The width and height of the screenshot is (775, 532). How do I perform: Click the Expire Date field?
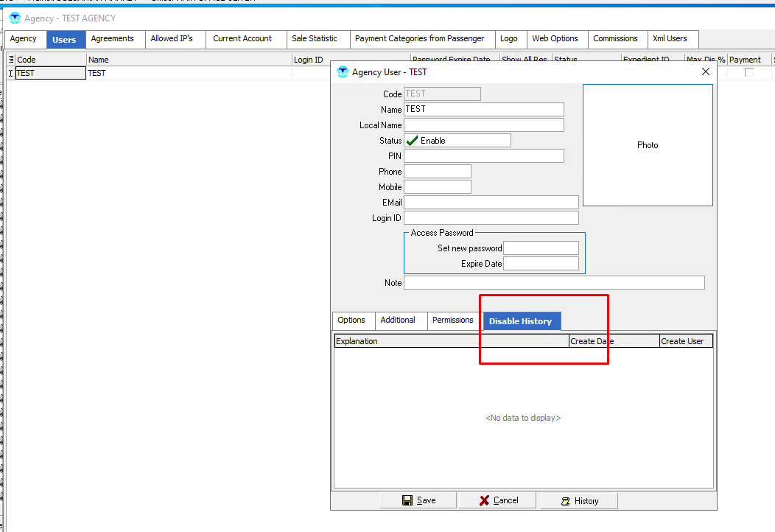point(541,264)
